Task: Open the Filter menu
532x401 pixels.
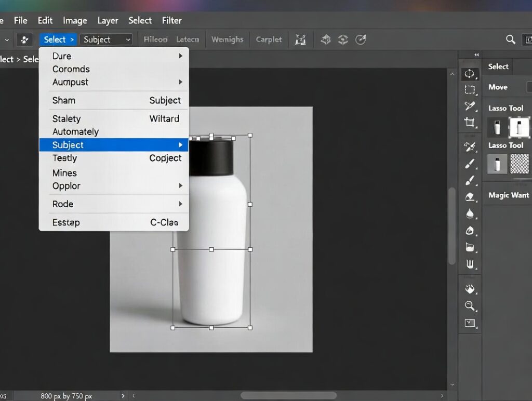Action: [171, 20]
